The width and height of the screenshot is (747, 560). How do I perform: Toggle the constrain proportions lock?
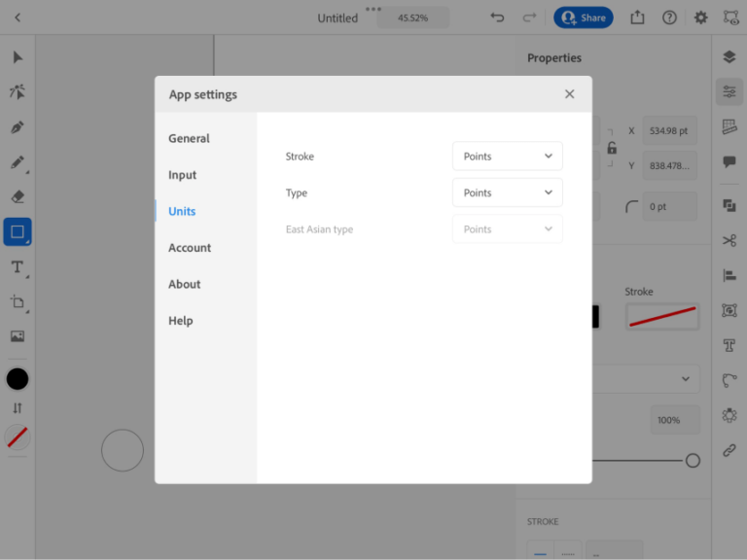[612, 148]
